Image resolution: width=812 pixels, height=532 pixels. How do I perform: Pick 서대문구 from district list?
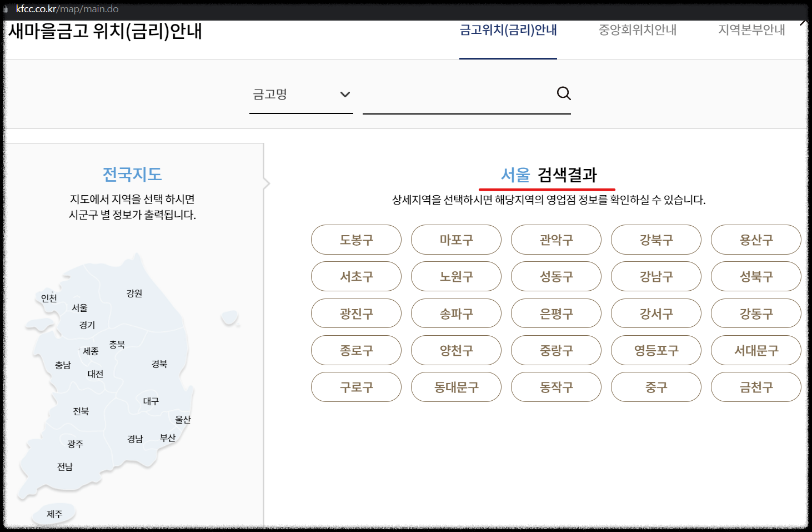[x=756, y=350]
